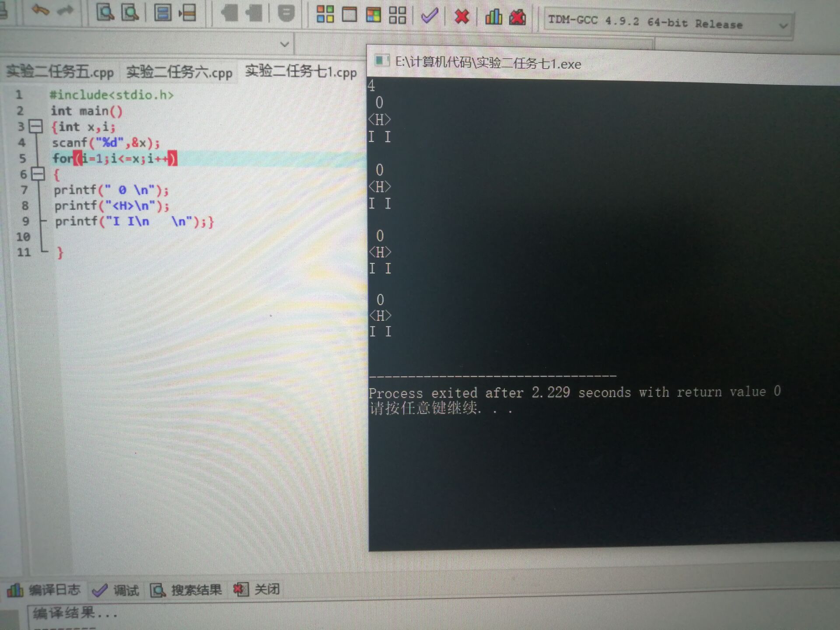Stop execution with the red X icon
This screenshot has width=840, height=630.
(462, 17)
